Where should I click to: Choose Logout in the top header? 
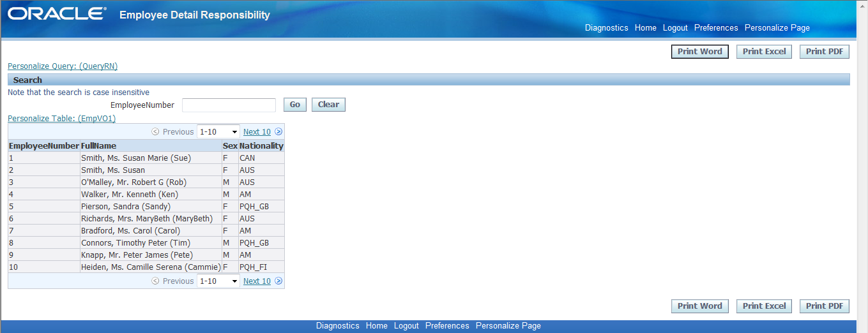point(675,28)
